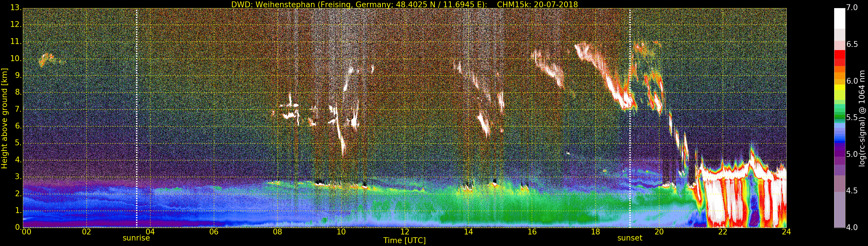868x246 pixels.
Task: Click time axis tick label 10
Action: coord(341,232)
